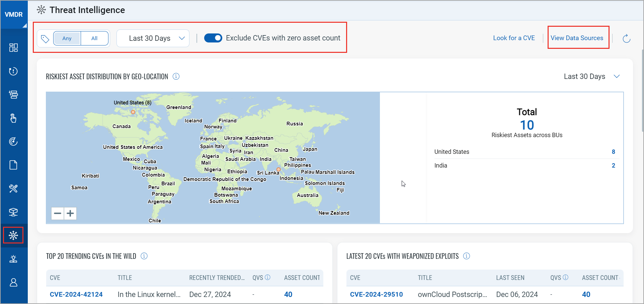Click the document Reports sidebar icon
This screenshot has height=304, width=644.
click(13, 165)
